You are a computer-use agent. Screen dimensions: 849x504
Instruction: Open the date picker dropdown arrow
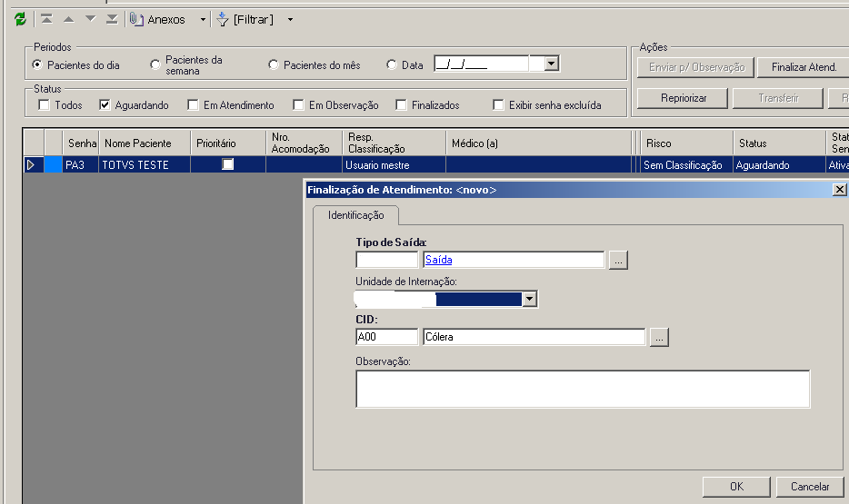(x=551, y=64)
